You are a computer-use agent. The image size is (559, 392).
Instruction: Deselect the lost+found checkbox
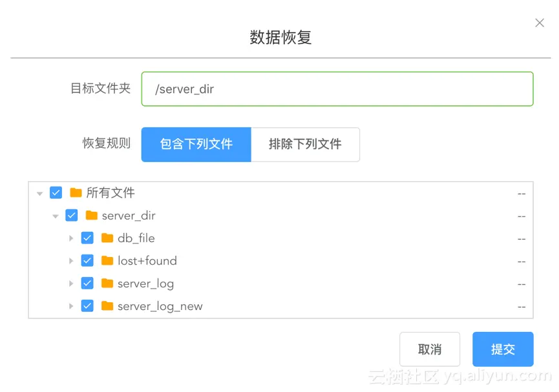(x=87, y=260)
